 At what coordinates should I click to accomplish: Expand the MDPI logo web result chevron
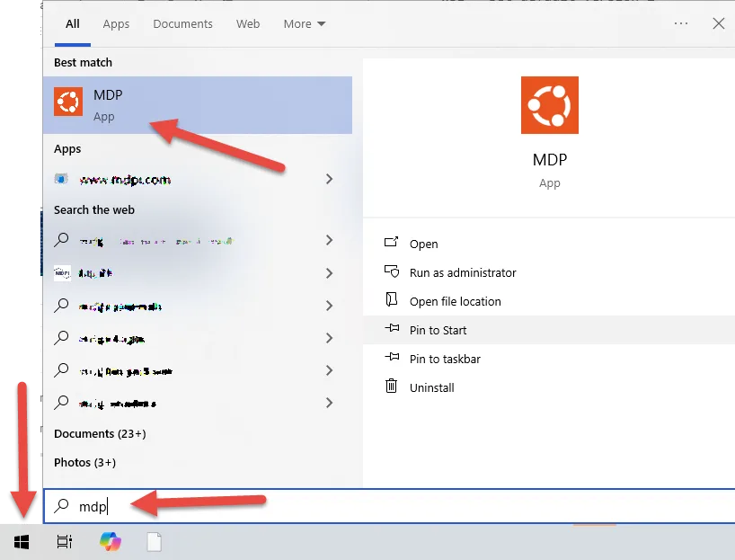point(329,273)
